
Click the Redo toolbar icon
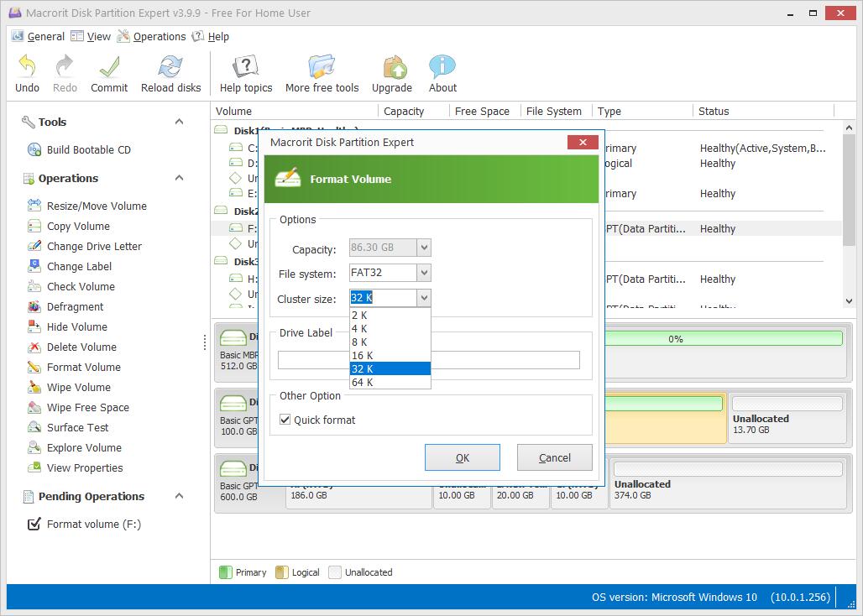click(x=65, y=67)
